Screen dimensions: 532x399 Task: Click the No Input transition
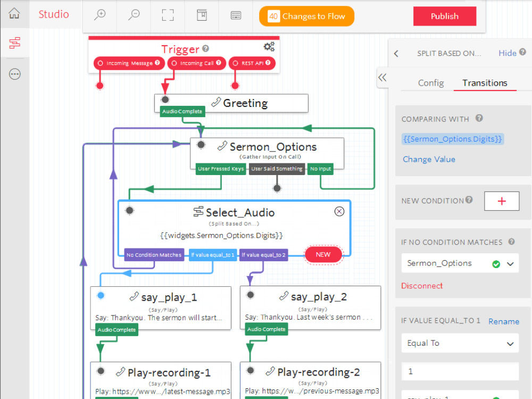point(320,169)
